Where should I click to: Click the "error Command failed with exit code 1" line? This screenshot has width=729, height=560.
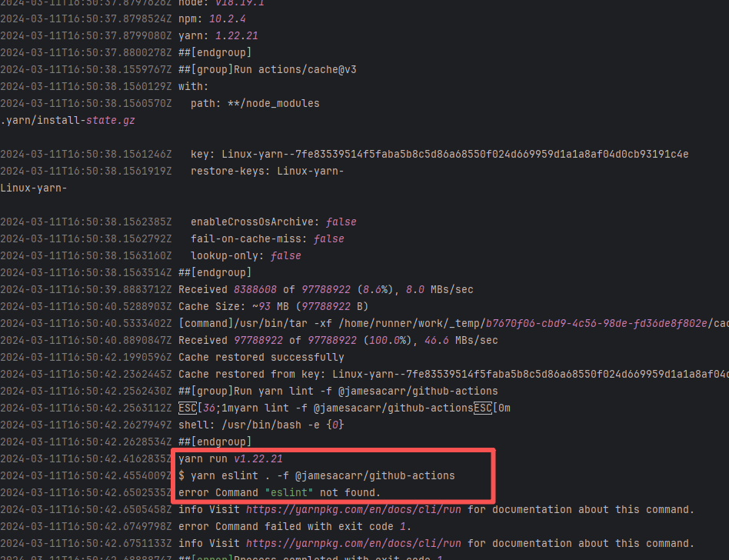pyautogui.click(x=295, y=526)
